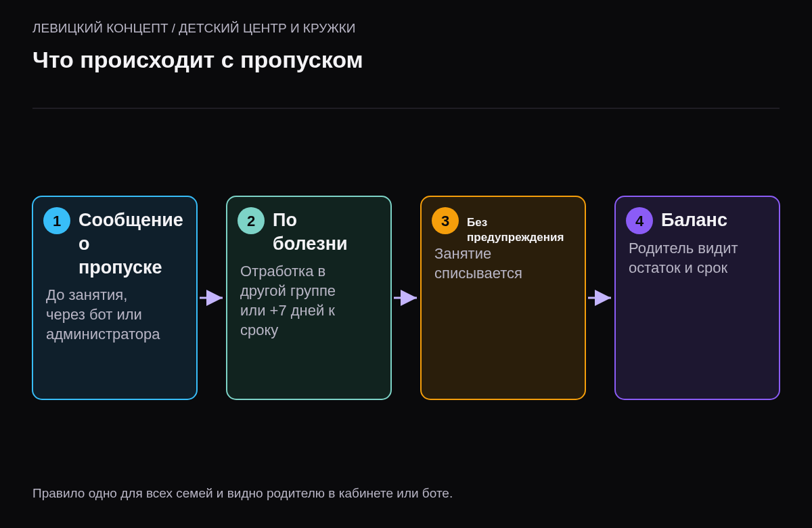Select the 'Без предупреждения' card title

[515, 229]
